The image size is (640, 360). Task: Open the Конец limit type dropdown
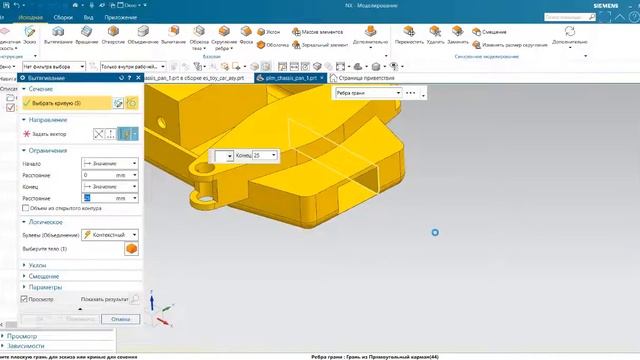pos(109,187)
